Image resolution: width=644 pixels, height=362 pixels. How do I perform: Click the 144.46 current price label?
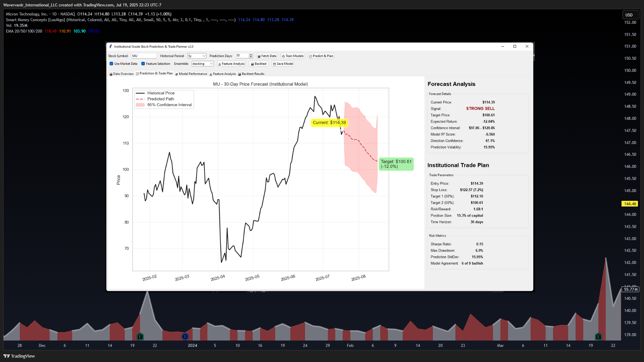630,203
